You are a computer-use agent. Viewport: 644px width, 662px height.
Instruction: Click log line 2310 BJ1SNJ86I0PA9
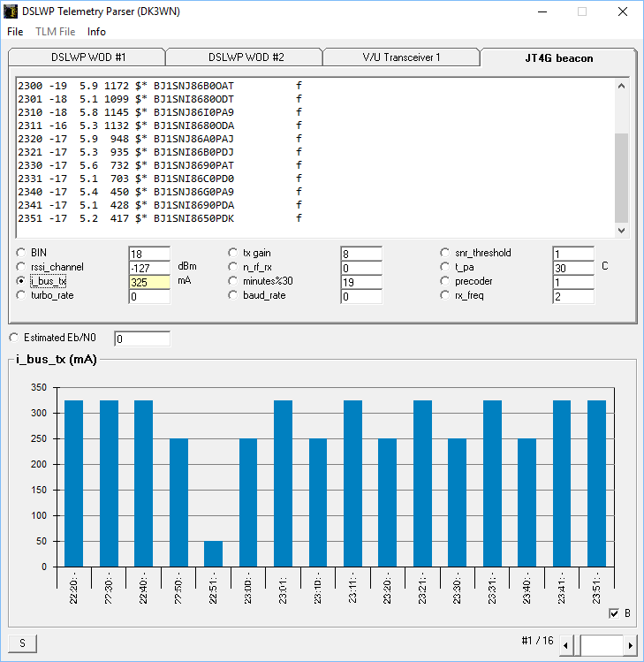coord(160,112)
